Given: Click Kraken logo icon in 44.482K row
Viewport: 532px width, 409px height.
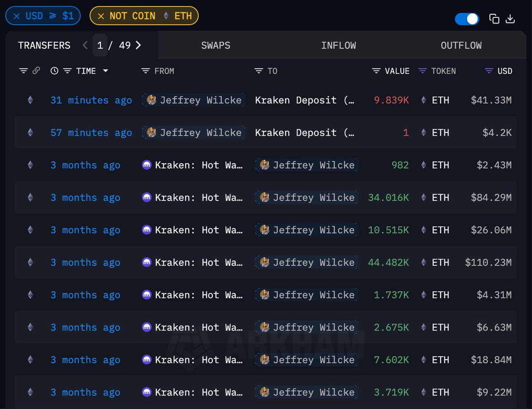Looking at the screenshot, I should click(x=147, y=262).
